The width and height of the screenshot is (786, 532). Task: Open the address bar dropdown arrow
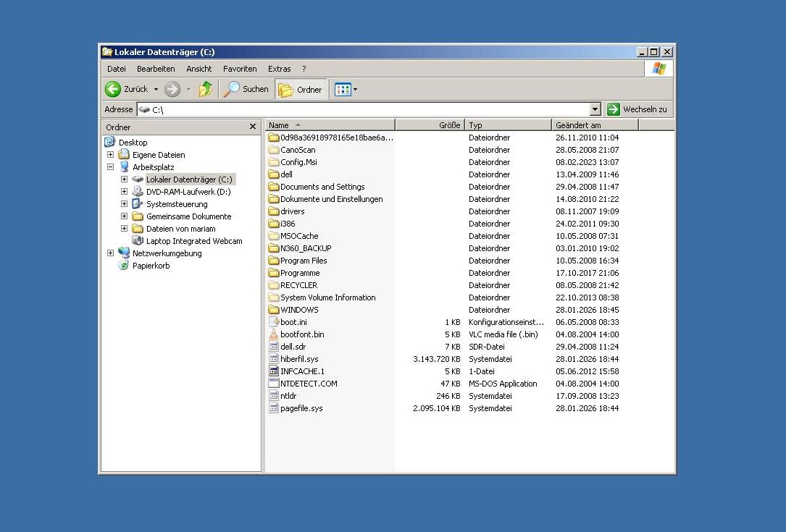pyautogui.click(x=595, y=109)
